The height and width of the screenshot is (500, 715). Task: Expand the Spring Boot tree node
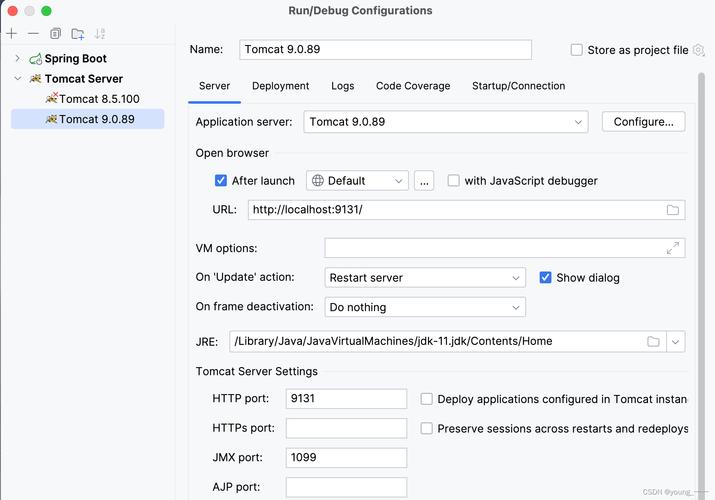point(17,58)
